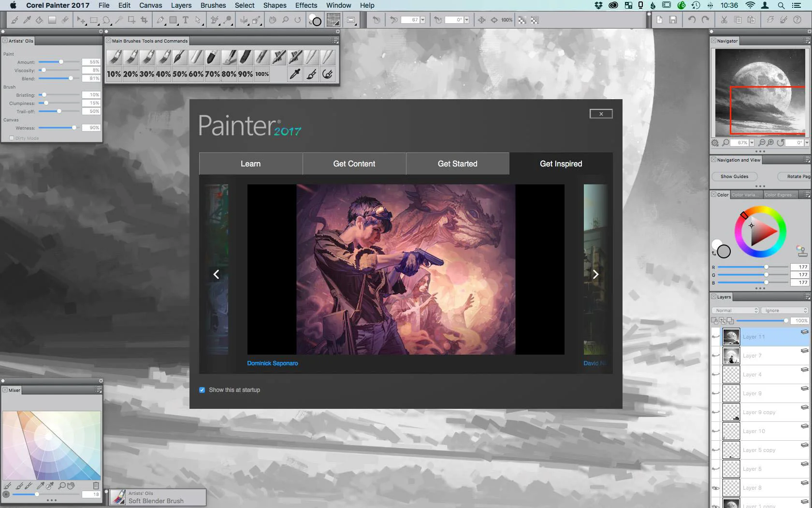The width and height of the screenshot is (812, 508).
Task: Select the Layer Adjuster tool
Action: 81,20
